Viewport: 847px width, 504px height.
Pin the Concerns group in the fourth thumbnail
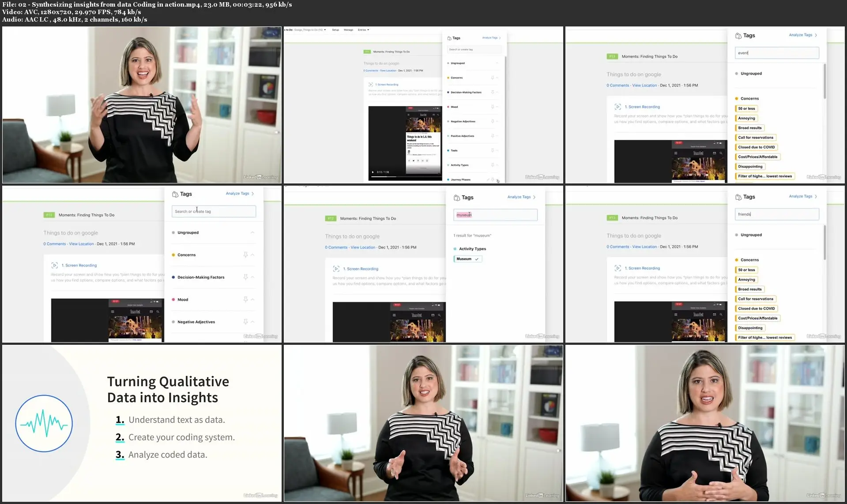245,255
